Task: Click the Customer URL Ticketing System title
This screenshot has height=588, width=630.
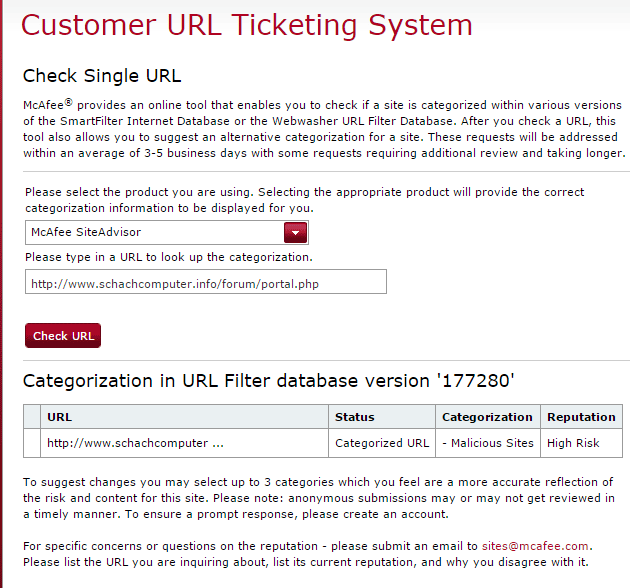Action: coord(247,25)
